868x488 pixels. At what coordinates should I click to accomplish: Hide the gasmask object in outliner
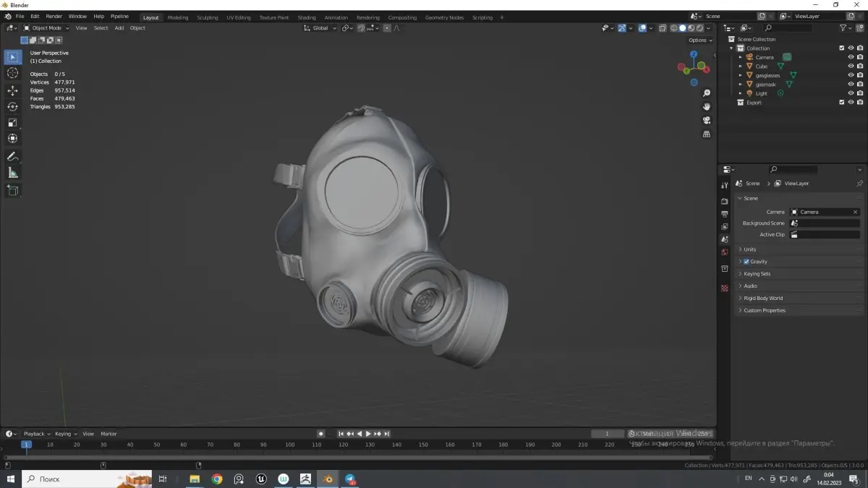pyautogui.click(x=851, y=84)
